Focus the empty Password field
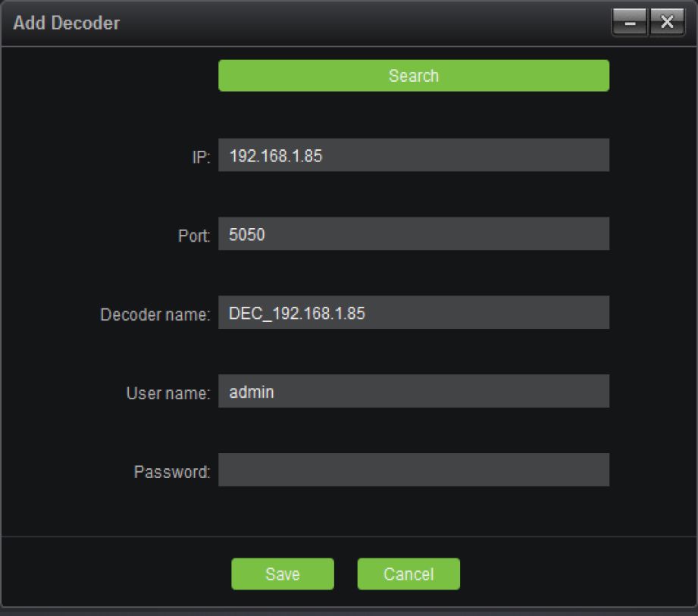698x616 pixels. 413,471
